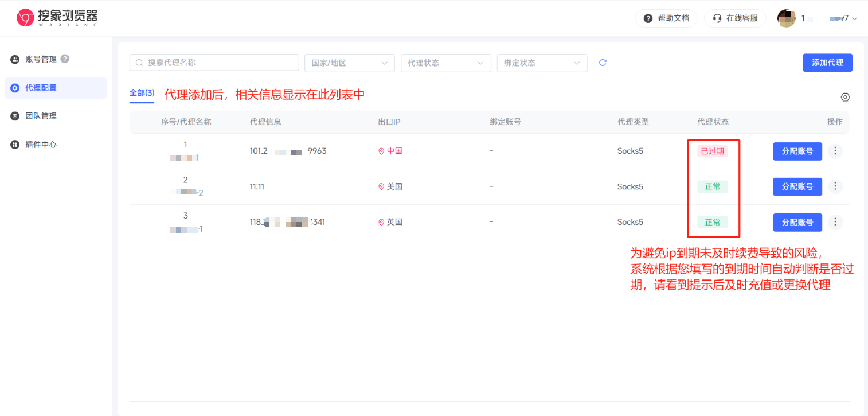Click the help question mark beside 账号管理
Viewport: 868px width, 416px height.
pyautogui.click(x=65, y=59)
